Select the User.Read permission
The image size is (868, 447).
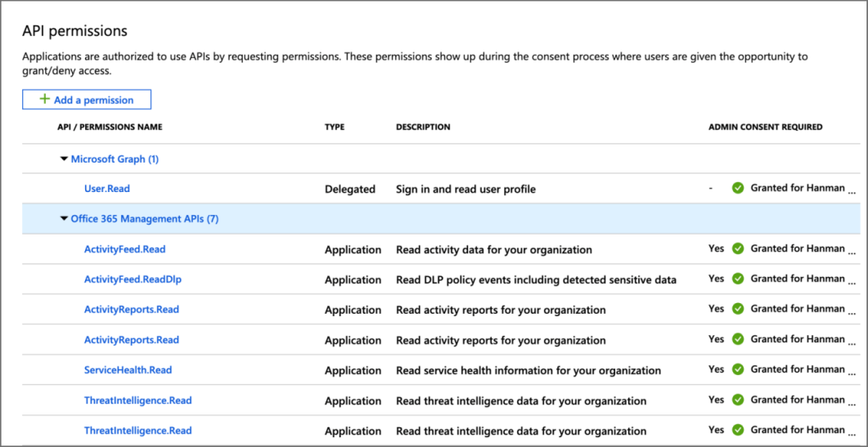click(x=107, y=189)
